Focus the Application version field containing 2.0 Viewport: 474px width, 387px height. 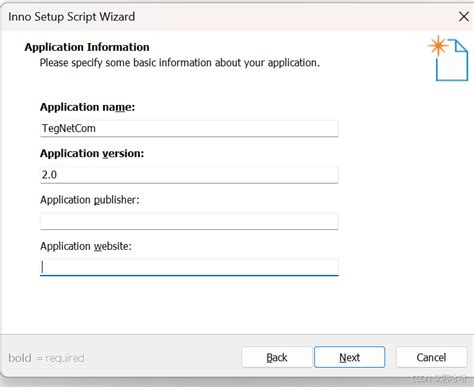coord(189,175)
